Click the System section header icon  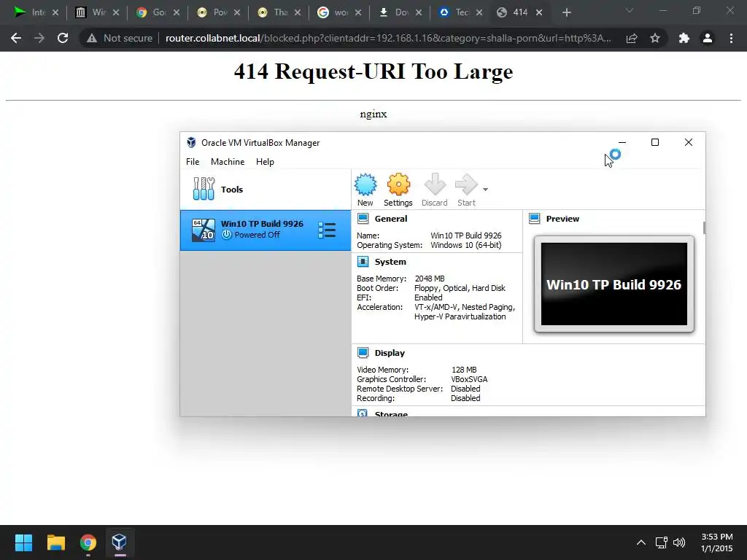click(363, 262)
